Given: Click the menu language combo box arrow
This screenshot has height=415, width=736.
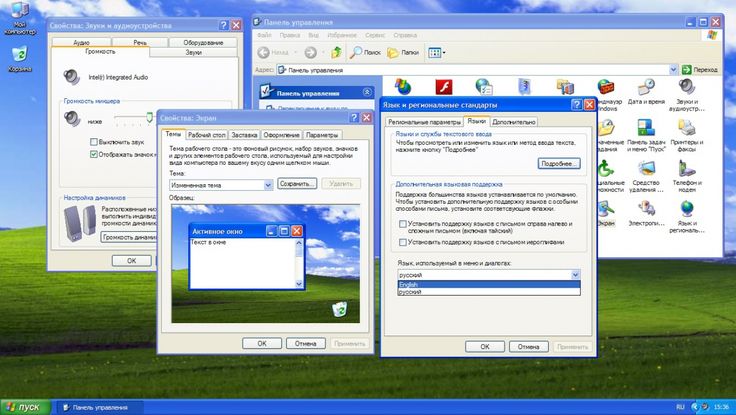Looking at the screenshot, I should pos(575,275).
